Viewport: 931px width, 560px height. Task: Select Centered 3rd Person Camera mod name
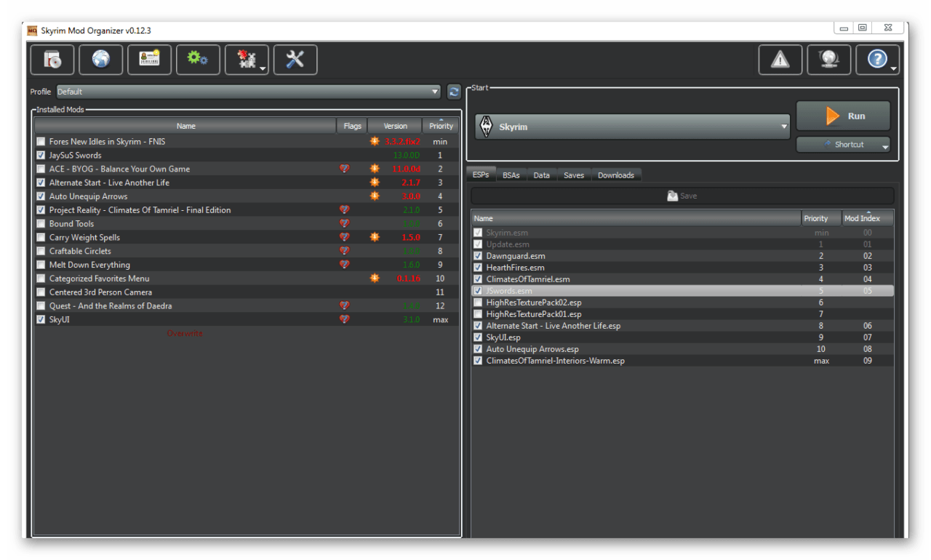(x=100, y=292)
